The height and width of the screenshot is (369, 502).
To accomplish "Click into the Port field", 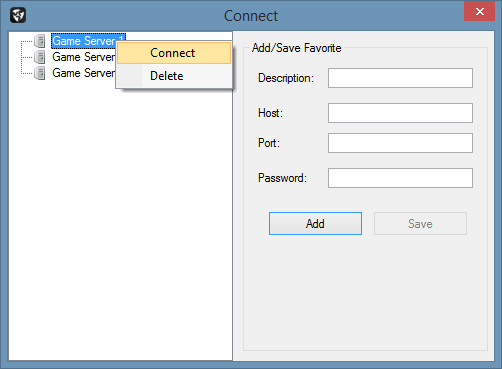I will [400, 143].
